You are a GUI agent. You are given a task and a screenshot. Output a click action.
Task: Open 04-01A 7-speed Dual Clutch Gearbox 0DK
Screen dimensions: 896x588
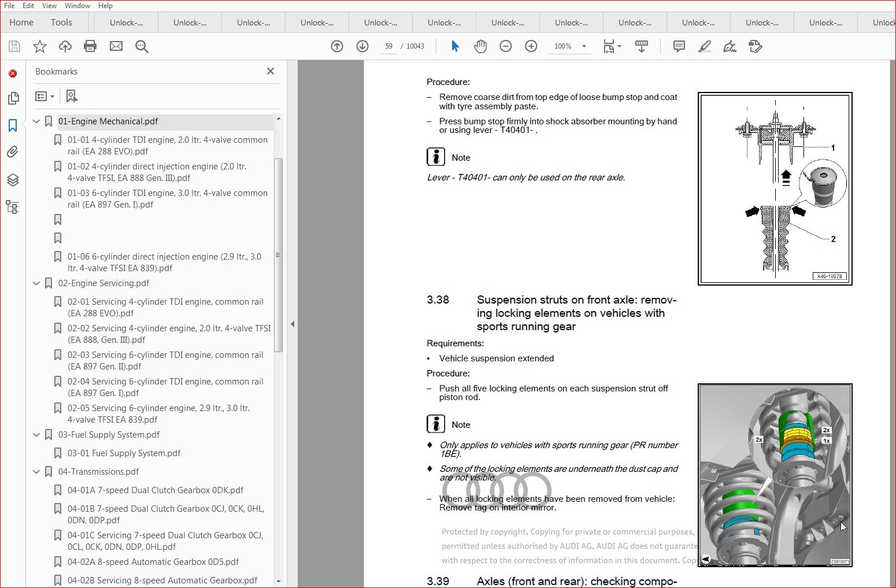pyautogui.click(x=155, y=490)
